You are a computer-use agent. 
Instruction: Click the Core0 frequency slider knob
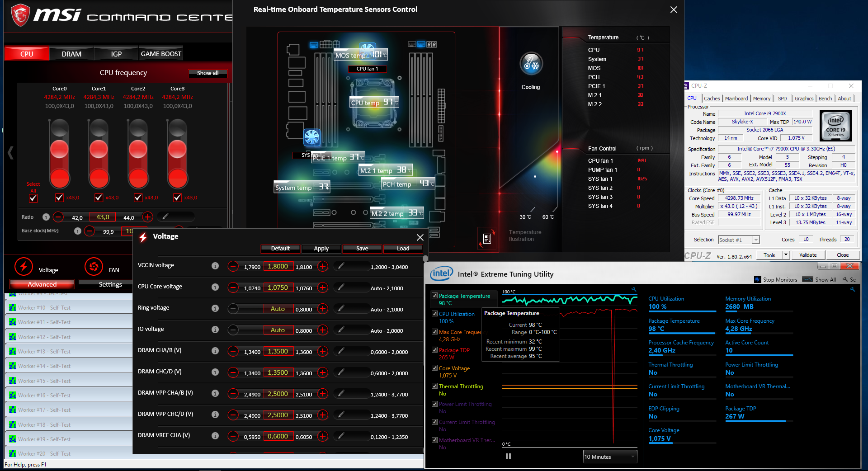pos(59,149)
